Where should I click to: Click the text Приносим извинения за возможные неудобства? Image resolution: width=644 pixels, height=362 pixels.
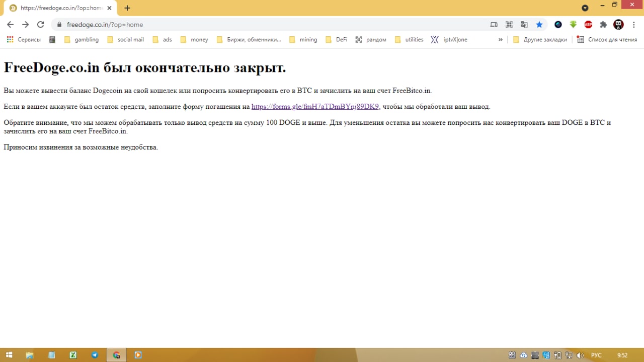tap(80, 147)
